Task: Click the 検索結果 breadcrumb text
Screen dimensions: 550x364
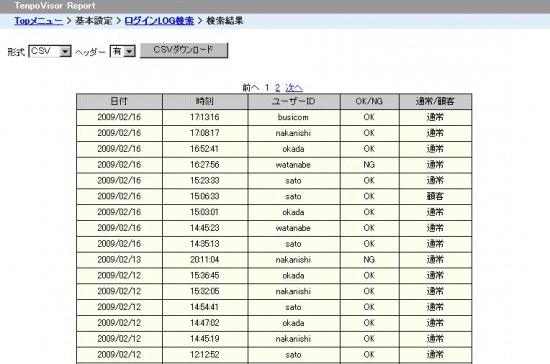Action: 225,21
